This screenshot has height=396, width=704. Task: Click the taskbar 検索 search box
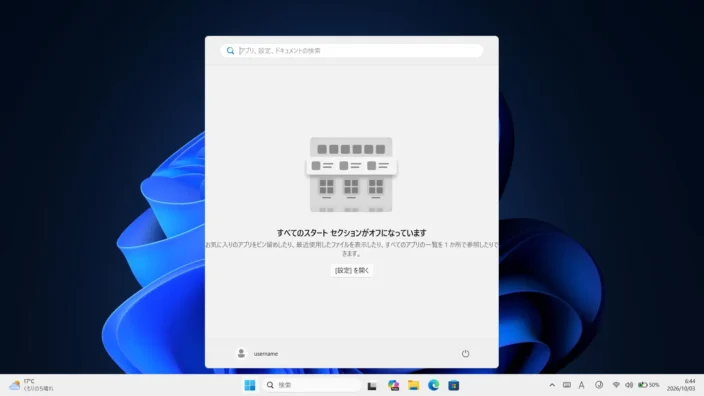[312, 385]
